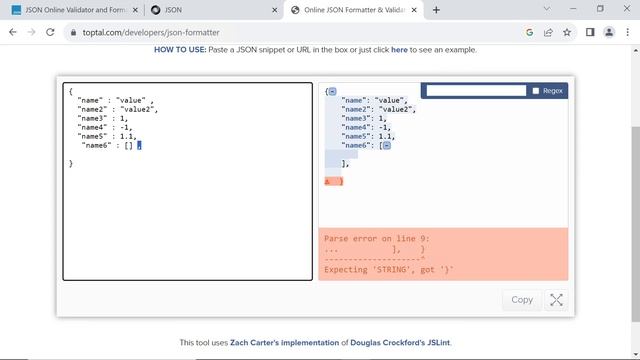Click the tab search chevron
Image resolution: width=640 pixels, height=360 pixels.
tap(547, 9)
